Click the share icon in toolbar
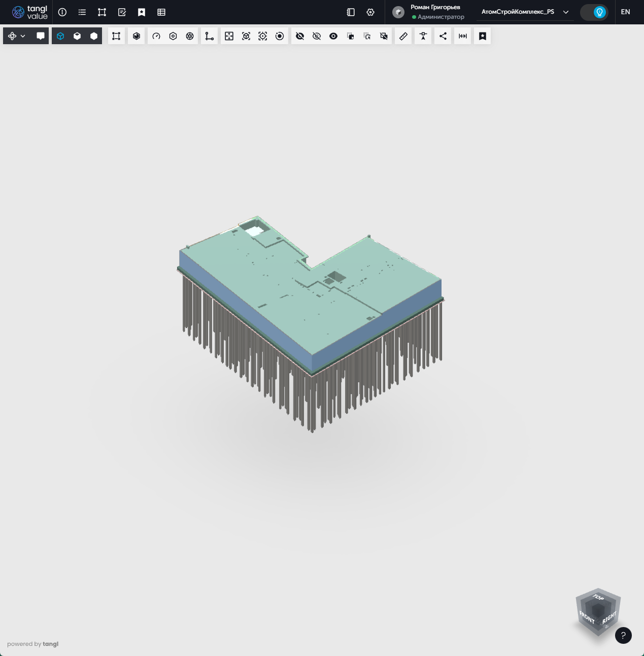Screen dimensions: 644x656 point(443,36)
